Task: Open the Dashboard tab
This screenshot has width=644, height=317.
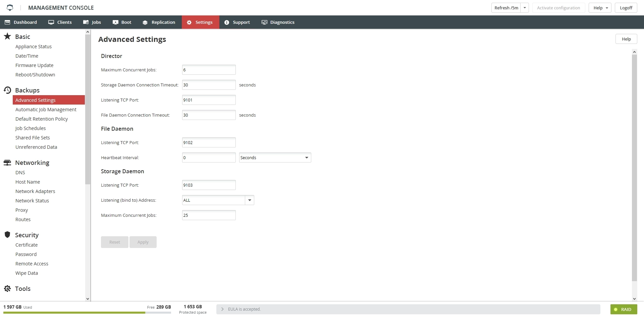Action: (x=21, y=22)
